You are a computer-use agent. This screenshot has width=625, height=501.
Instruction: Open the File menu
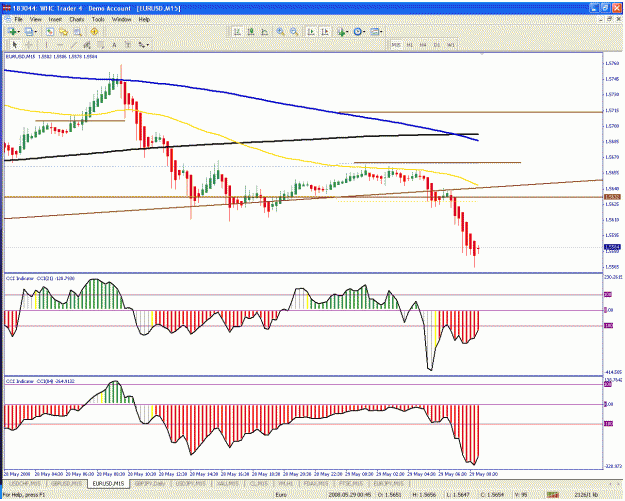18,19
